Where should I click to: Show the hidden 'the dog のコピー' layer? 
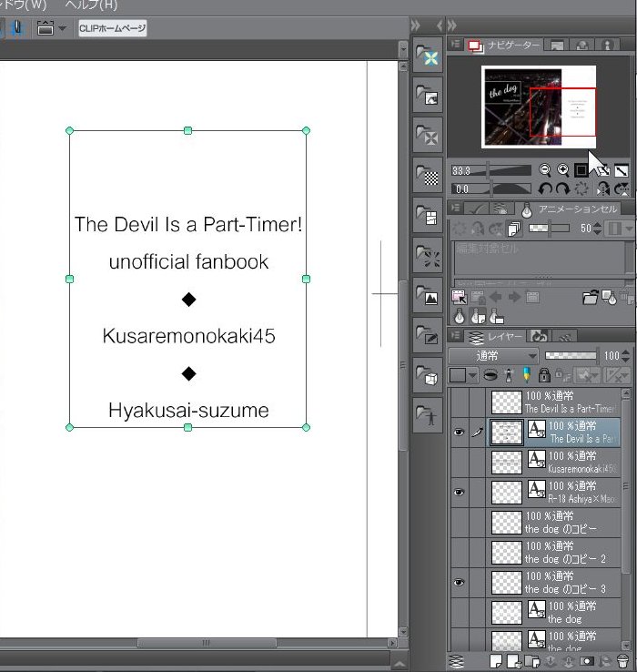[459, 522]
